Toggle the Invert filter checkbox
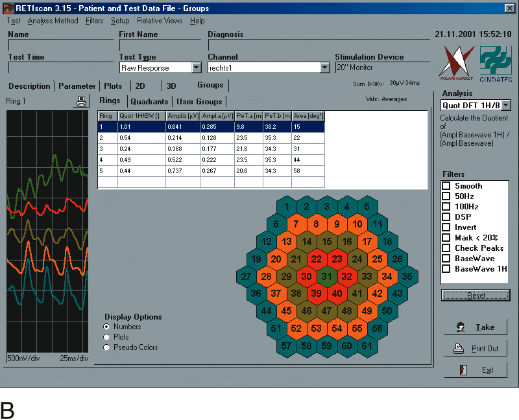Viewport: 519px width, 420px height. coord(446,227)
